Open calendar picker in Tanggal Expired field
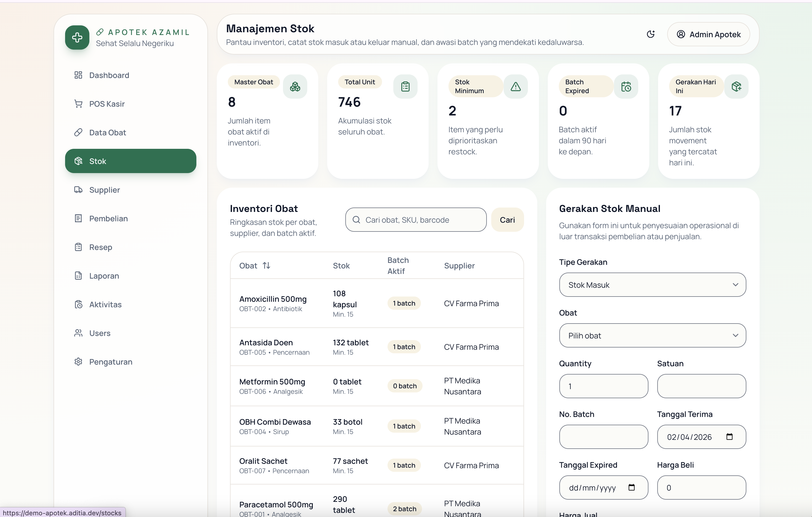 (631, 487)
